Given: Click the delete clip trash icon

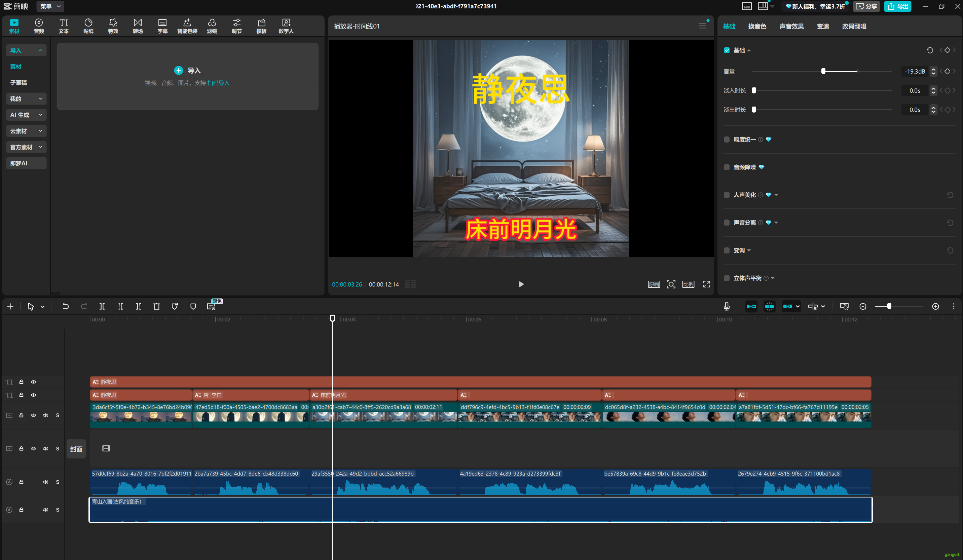Looking at the screenshot, I should click(x=156, y=306).
